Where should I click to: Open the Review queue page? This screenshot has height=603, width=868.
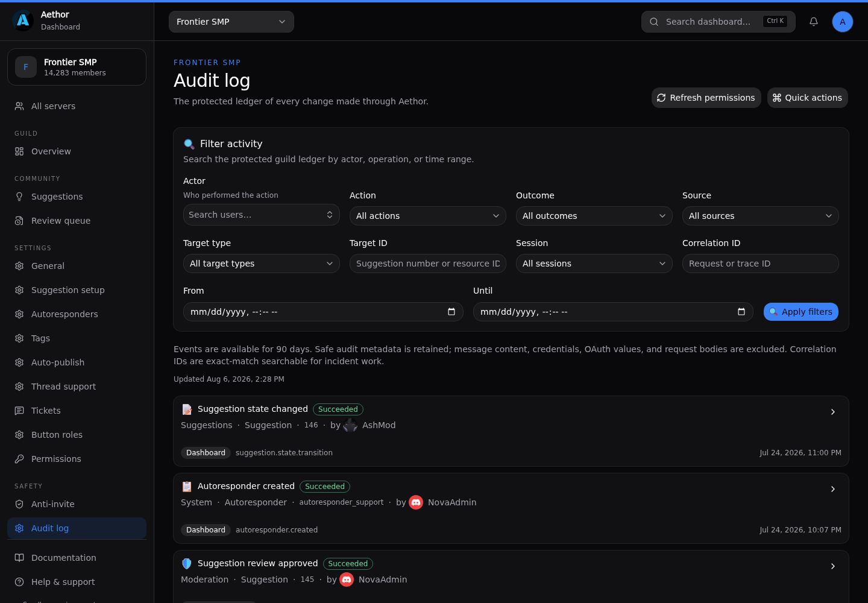coord(77,221)
